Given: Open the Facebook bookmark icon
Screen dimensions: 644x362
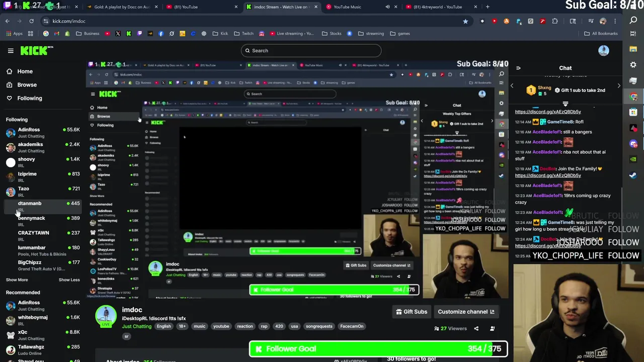Looking at the screenshot, I should (x=161, y=34).
